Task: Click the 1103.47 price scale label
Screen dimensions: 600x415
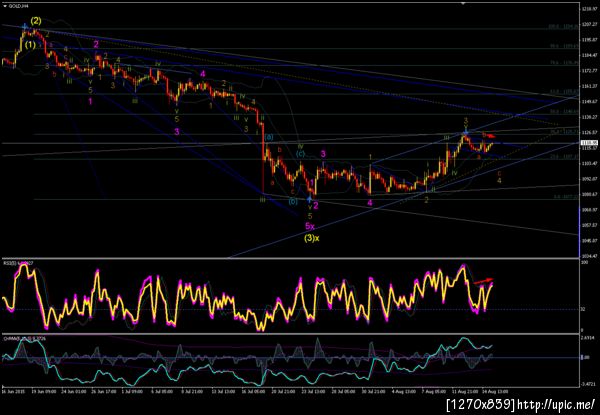Action: pos(588,163)
